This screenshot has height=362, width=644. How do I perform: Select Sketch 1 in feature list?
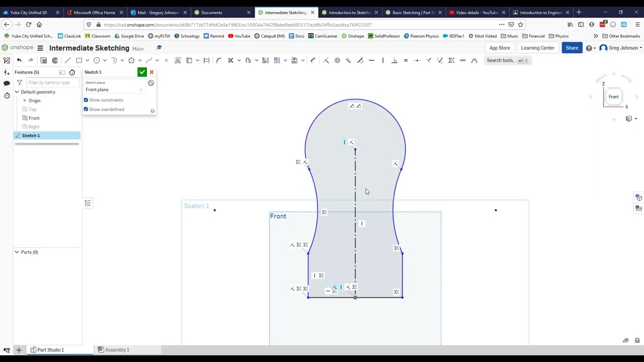pos(47,136)
